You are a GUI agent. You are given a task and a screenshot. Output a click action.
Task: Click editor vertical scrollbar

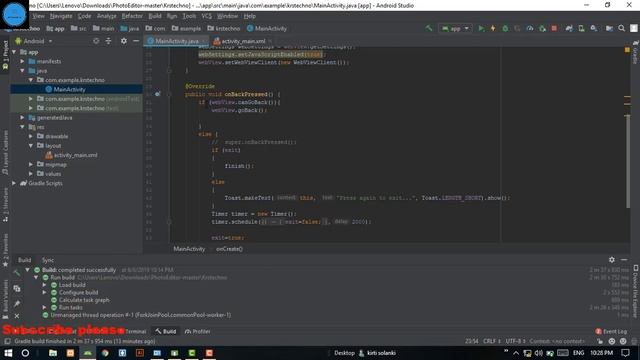click(628, 162)
